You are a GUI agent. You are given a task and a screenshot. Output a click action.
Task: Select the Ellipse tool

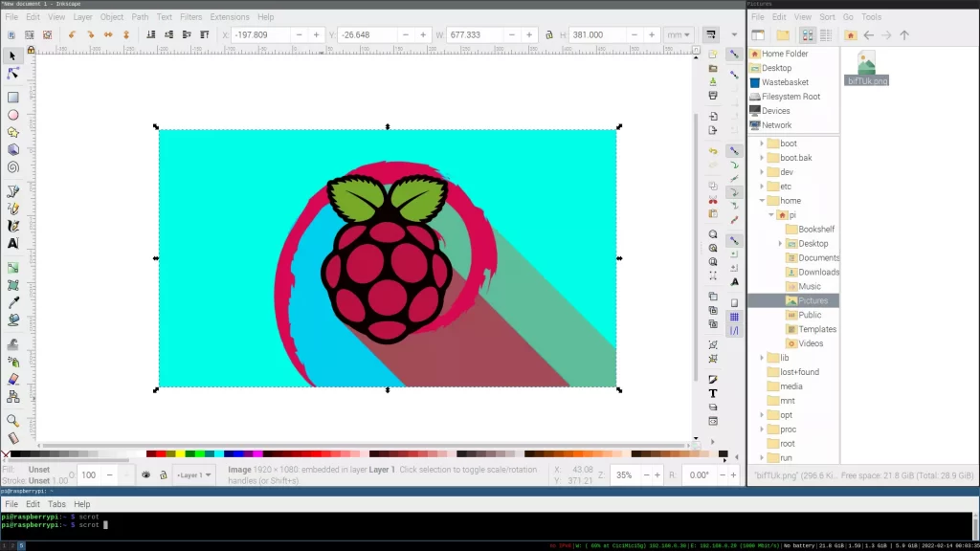[12, 115]
